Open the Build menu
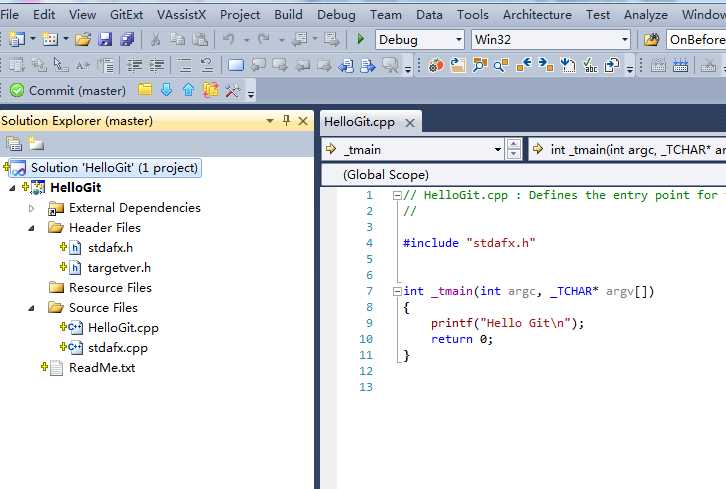 coord(288,15)
